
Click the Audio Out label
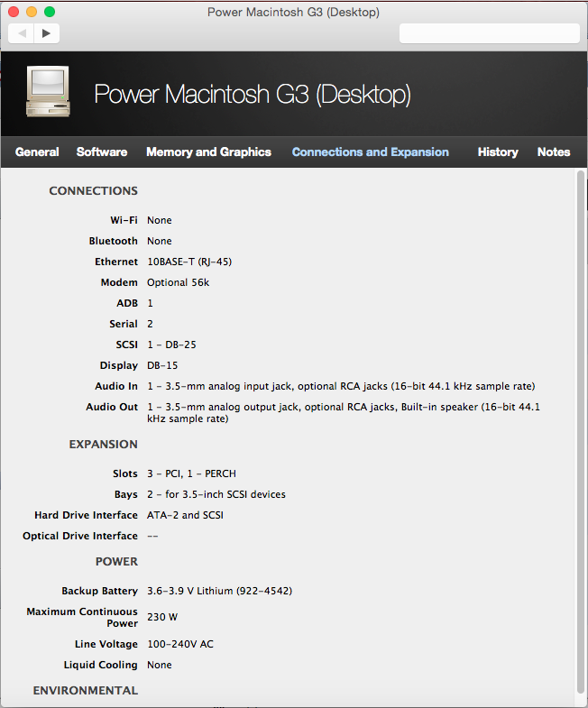click(112, 408)
